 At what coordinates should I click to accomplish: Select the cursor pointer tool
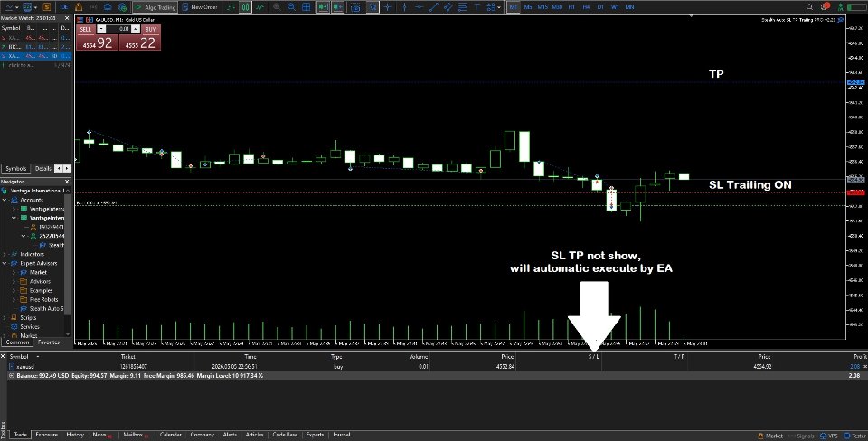(373, 7)
